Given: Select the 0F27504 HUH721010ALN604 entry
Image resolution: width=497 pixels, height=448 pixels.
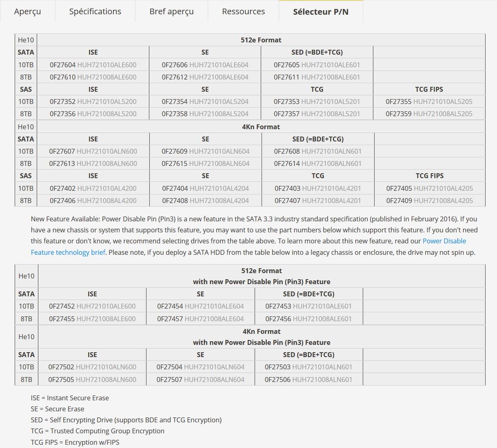Looking at the screenshot, I should 200,367.
